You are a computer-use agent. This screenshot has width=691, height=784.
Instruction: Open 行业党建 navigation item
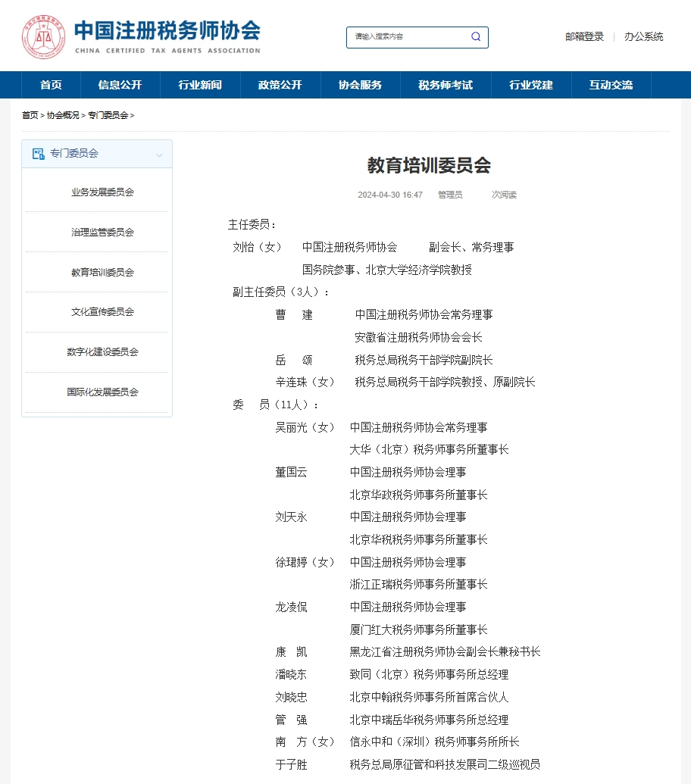tap(530, 85)
